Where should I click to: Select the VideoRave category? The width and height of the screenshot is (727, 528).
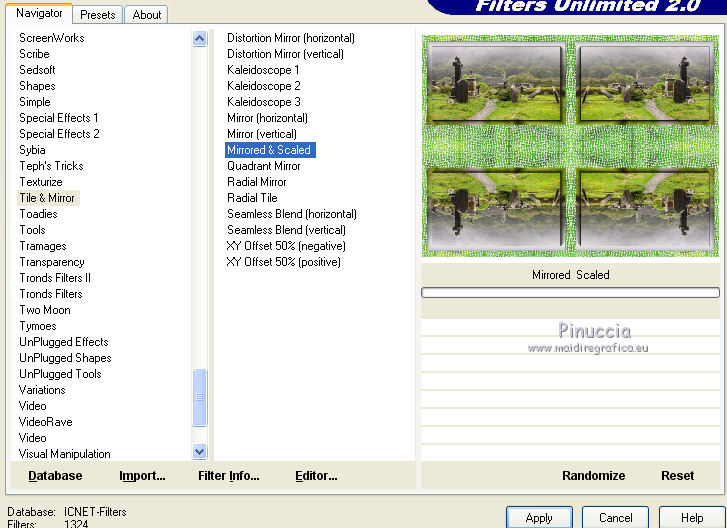[x=45, y=422]
